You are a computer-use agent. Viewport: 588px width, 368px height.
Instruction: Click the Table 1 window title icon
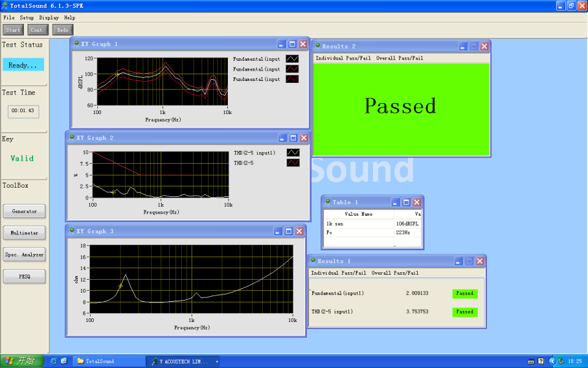point(327,202)
